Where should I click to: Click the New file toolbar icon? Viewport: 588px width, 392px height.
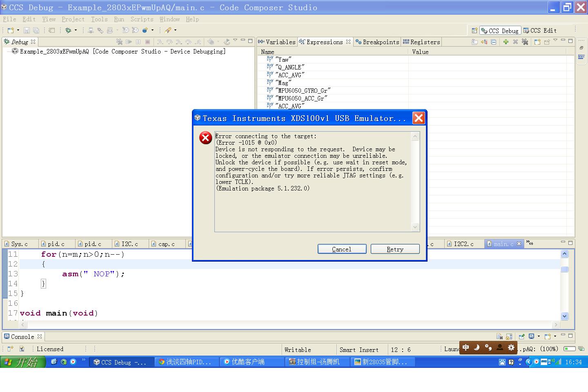pos(11,30)
